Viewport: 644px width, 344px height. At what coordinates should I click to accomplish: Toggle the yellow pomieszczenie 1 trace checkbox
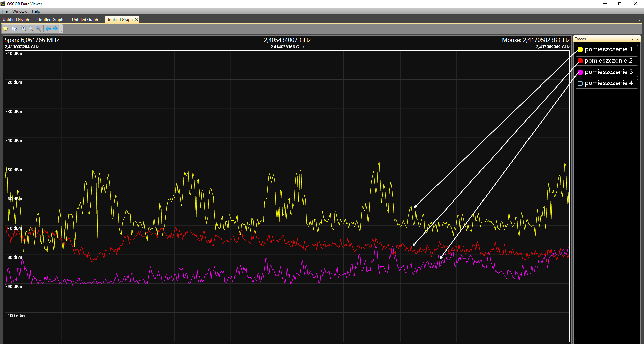[x=580, y=50]
